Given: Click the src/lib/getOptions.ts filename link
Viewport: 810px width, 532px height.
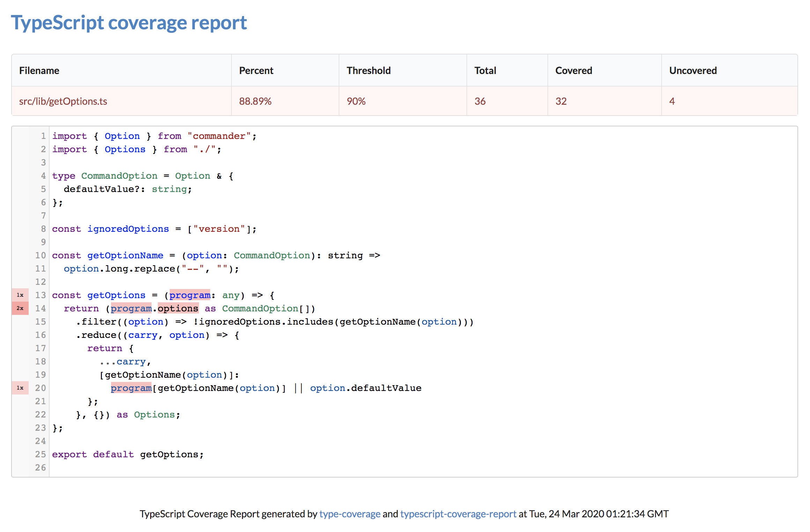Looking at the screenshot, I should point(66,100).
